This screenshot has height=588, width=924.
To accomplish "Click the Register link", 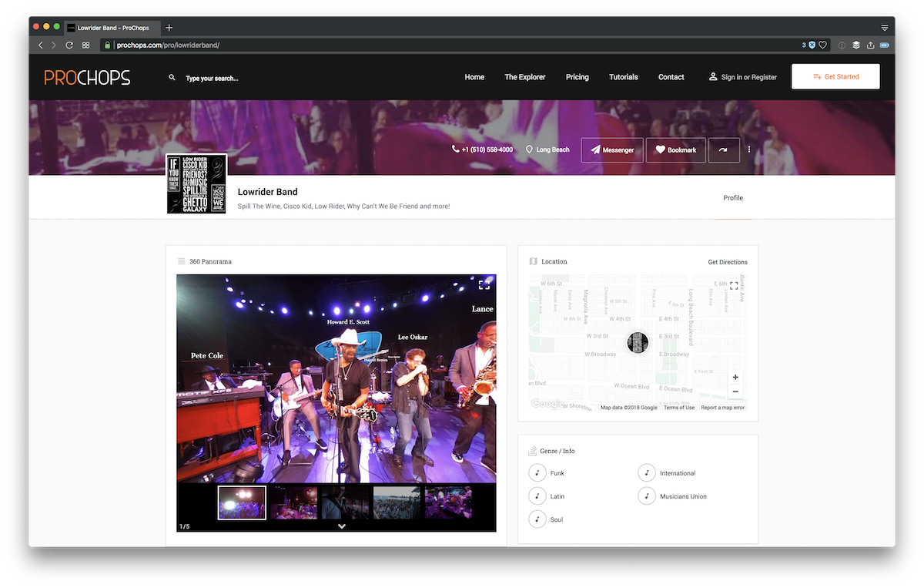I will [765, 77].
